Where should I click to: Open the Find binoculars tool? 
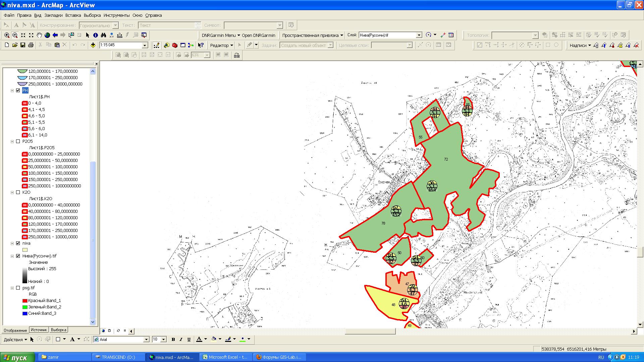pyautogui.click(x=104, y=35)
